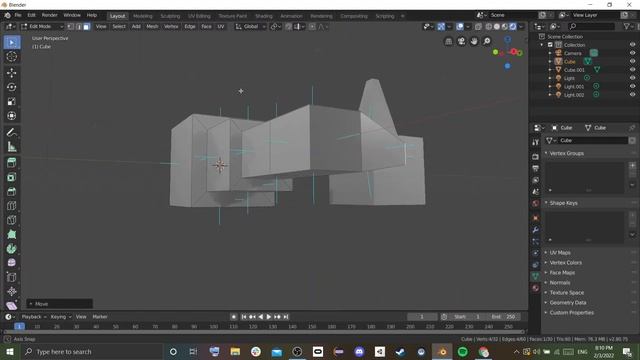Choose the Knife tool

point(12,220)
